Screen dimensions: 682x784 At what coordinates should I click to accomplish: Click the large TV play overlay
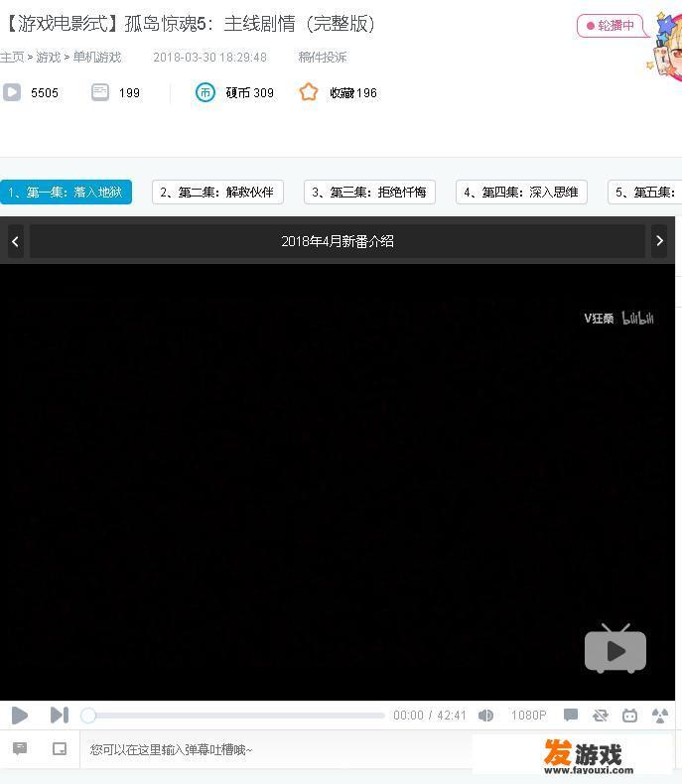click(x=615, y=648)
